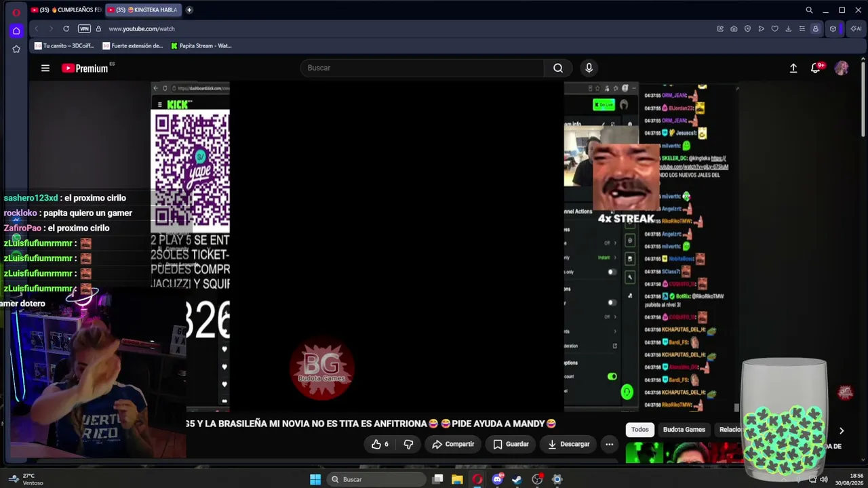868x488 pixels.
Task: Open the taskbar weather widget 27°C
Action: pyautogui.click(x=26, y=479)
